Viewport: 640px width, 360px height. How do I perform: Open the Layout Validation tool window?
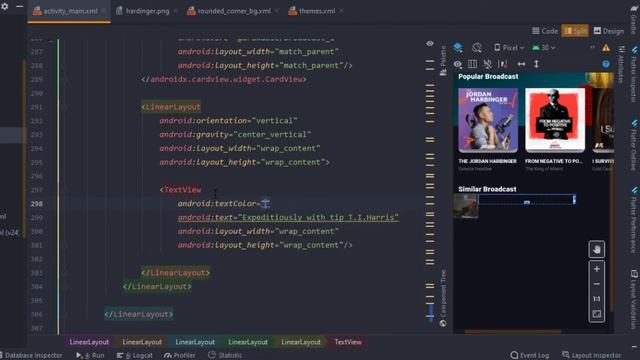click(634, 300)
